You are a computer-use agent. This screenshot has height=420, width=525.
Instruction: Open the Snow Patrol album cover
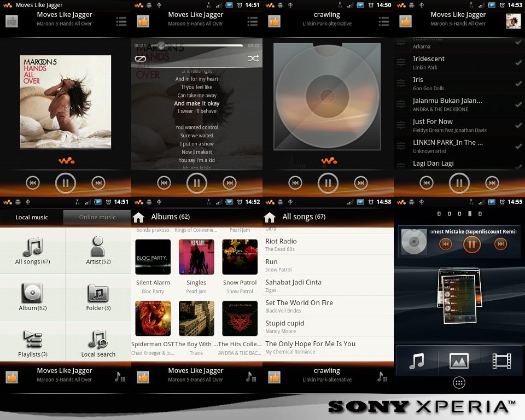click(x=240, y=257)
